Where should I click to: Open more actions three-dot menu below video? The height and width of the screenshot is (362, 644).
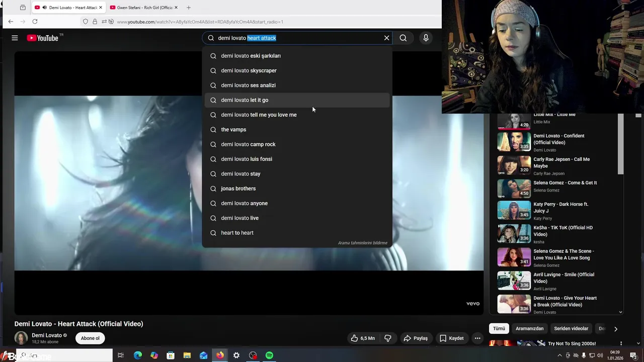(477, 338)
